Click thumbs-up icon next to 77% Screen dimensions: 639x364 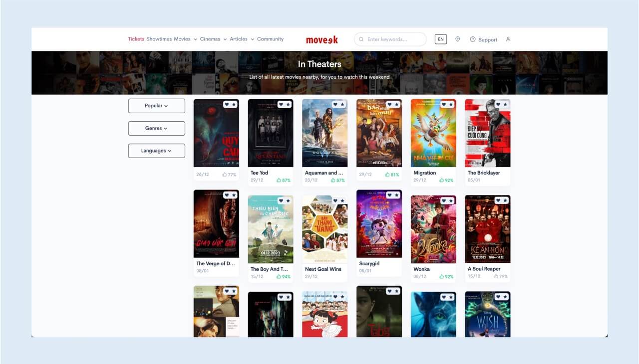pos(225,175)
